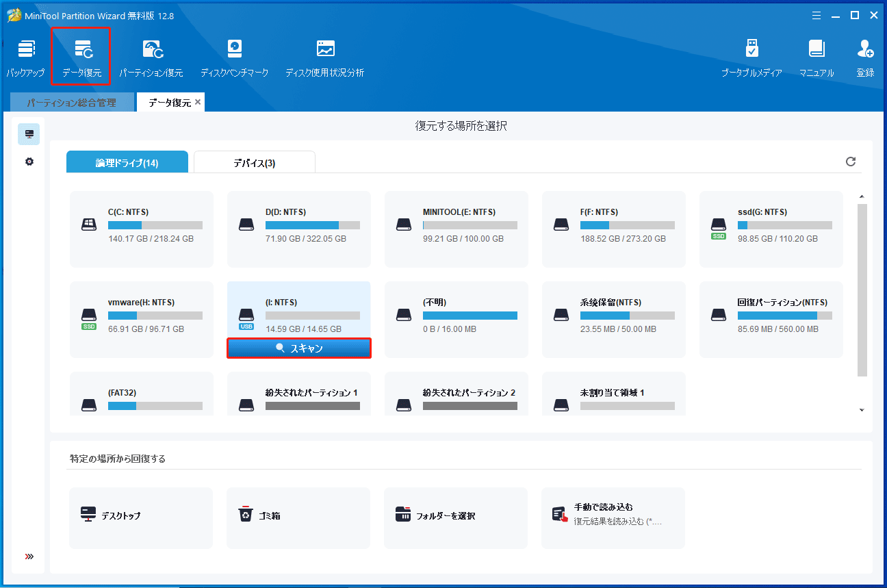Start ディスクベンチマーク tool
Image resolution: width=887 pixels, height=588 pixels.
point(234,59)
